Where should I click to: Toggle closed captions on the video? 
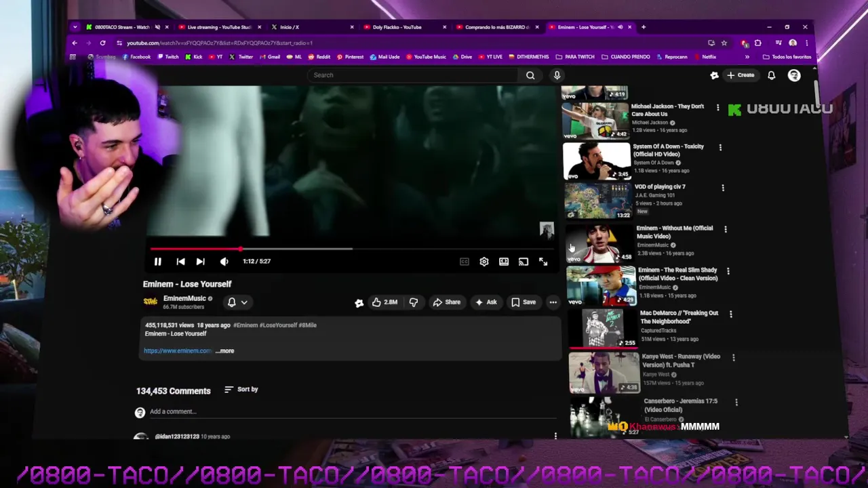464,262
